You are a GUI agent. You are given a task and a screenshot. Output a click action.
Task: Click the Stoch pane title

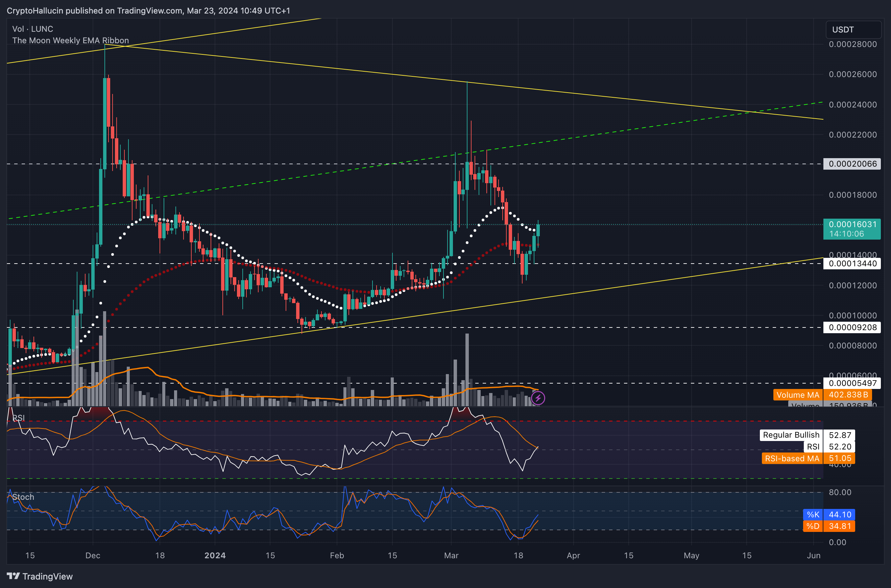23,497
